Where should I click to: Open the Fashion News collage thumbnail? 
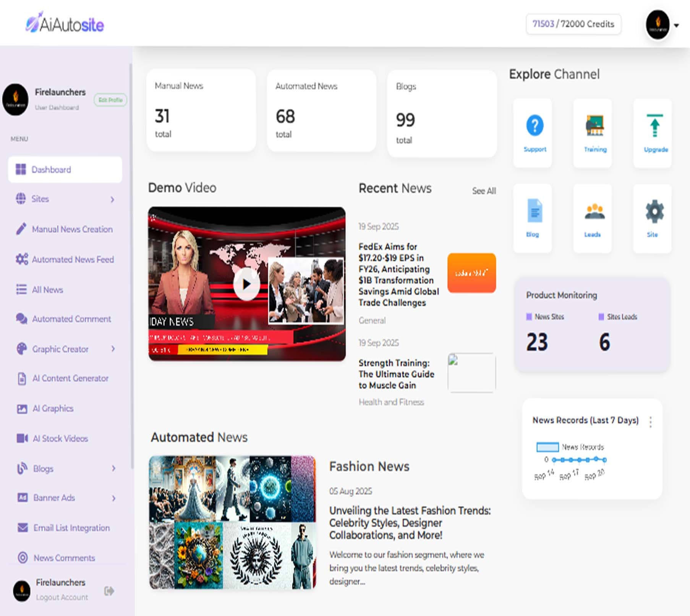(x=232, y=522)
